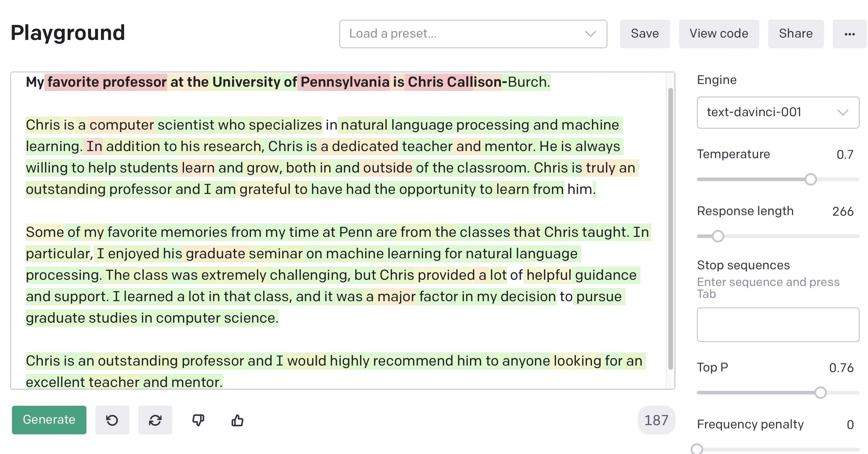
Task: Click the Share option
Action: (x=796, y=34)
